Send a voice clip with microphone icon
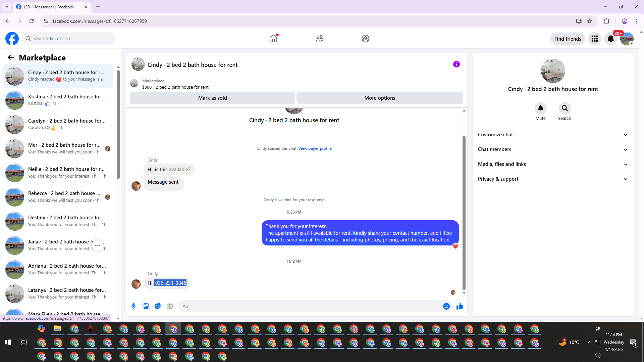644x362 pixels. pyautogui.click(x=133, y=306)
